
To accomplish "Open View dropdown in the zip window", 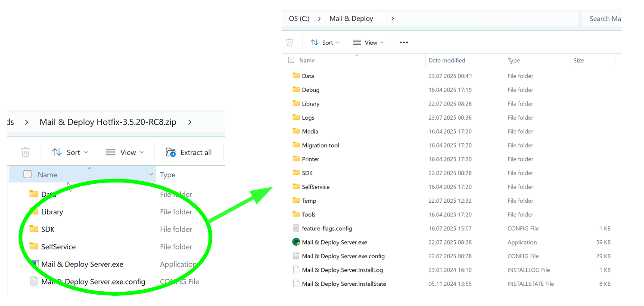I will pyautogui.click(x=124, y=152).
